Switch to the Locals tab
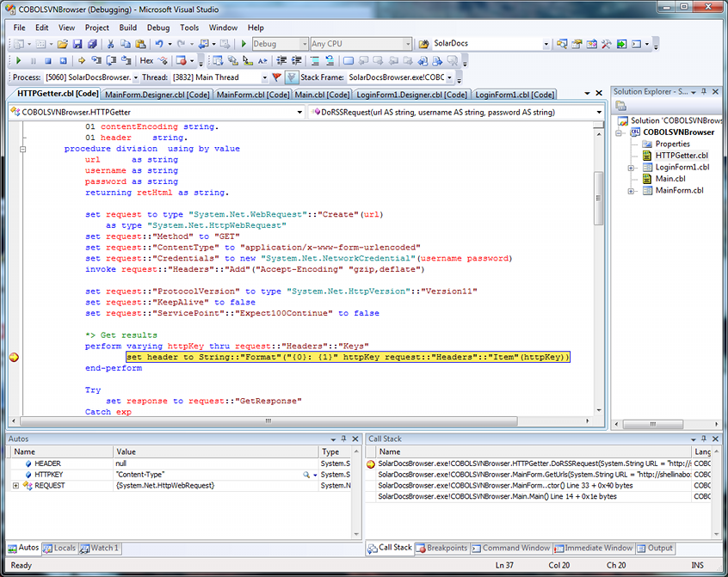 (x=59, y=549)
